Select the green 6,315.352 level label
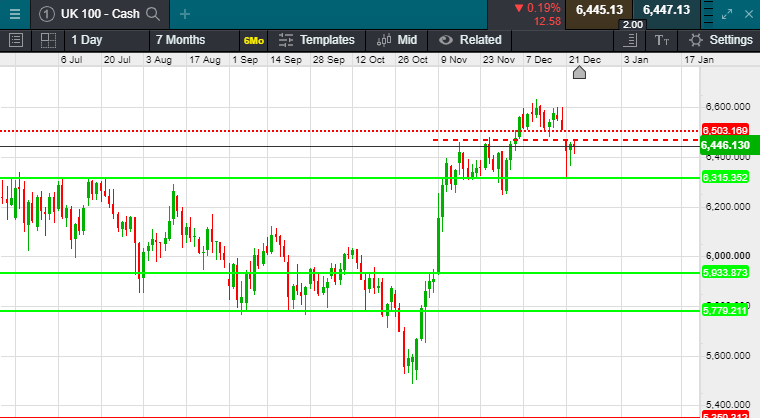The width and height of the screenshot is (760, 418). pyautogui.click(x=725, y=177)
